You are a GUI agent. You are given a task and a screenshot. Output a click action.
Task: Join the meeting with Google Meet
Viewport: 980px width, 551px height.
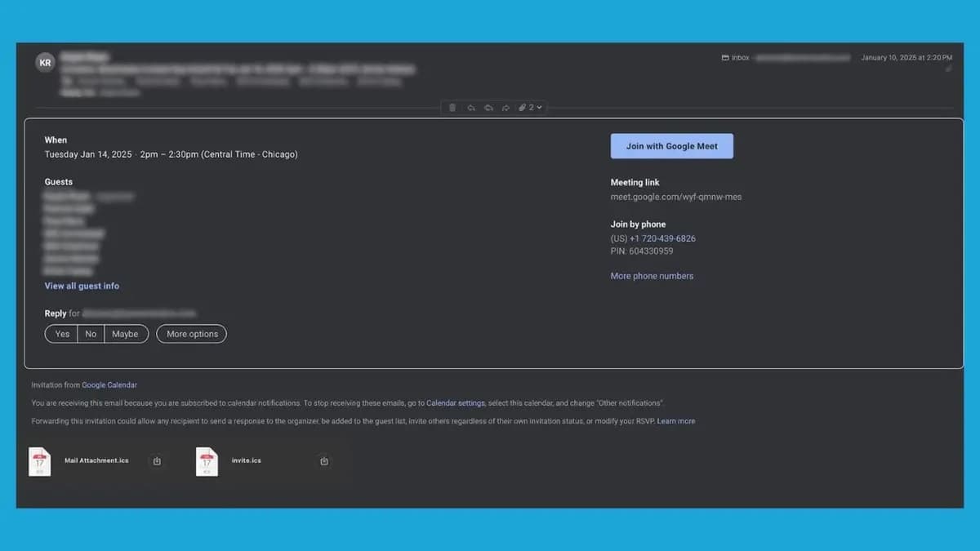671,145
